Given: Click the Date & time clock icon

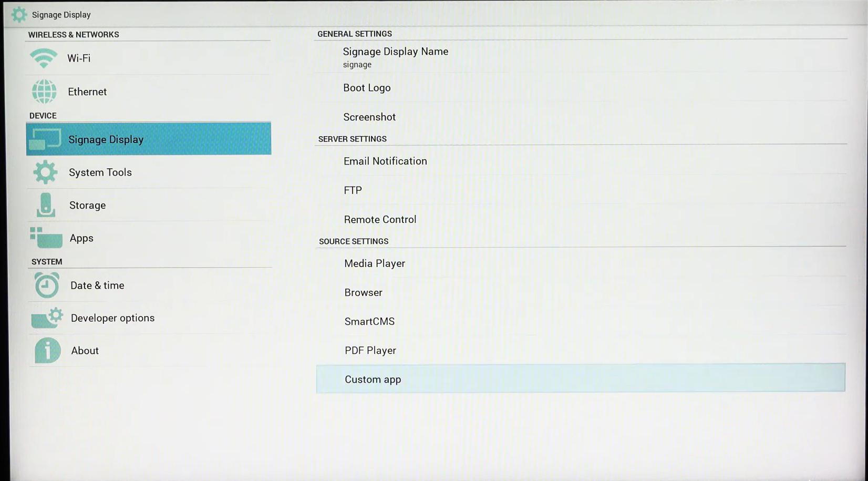Looking at the screenshot, I should click(47, 285).
